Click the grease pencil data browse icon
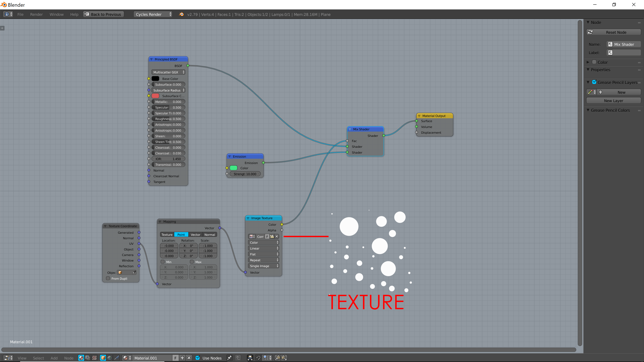The image size is (644, 362). [592, 92]
